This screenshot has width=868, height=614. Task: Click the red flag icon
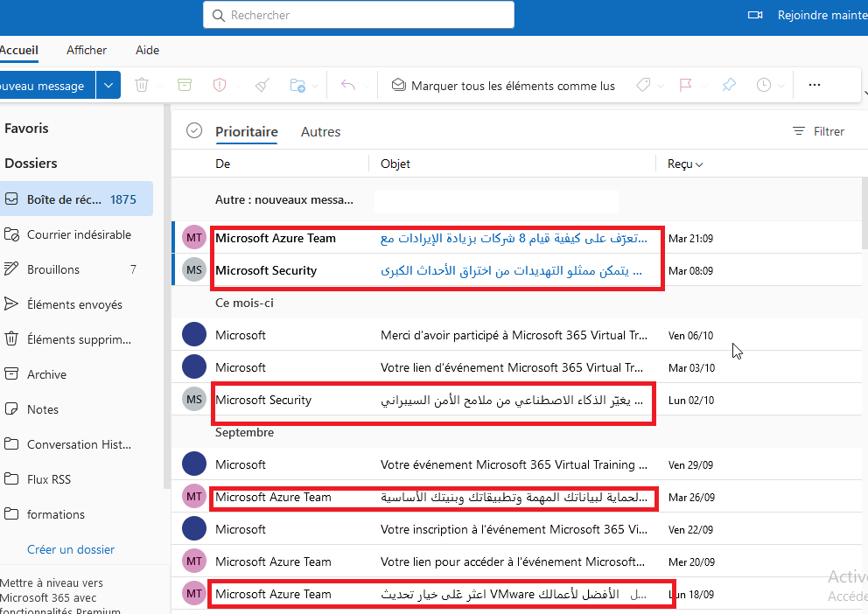tap(685, 85)
